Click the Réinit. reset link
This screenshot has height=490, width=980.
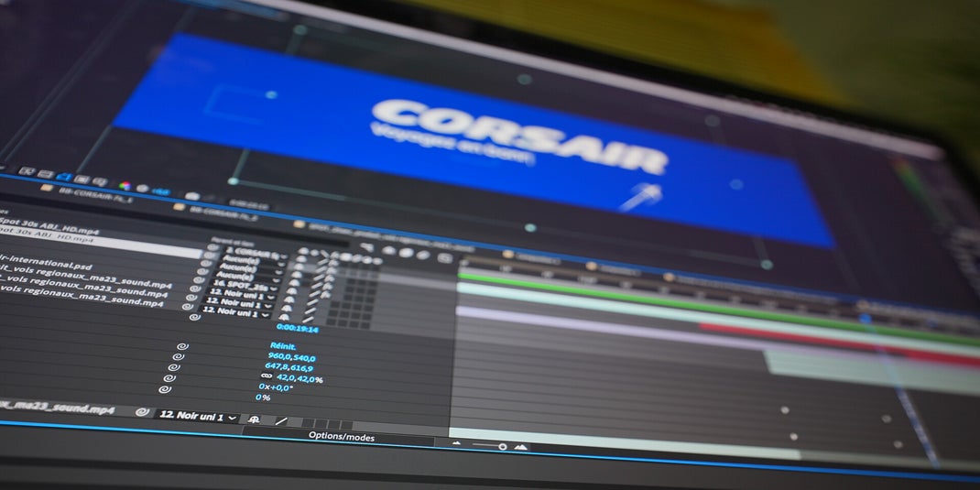[283, 345]
